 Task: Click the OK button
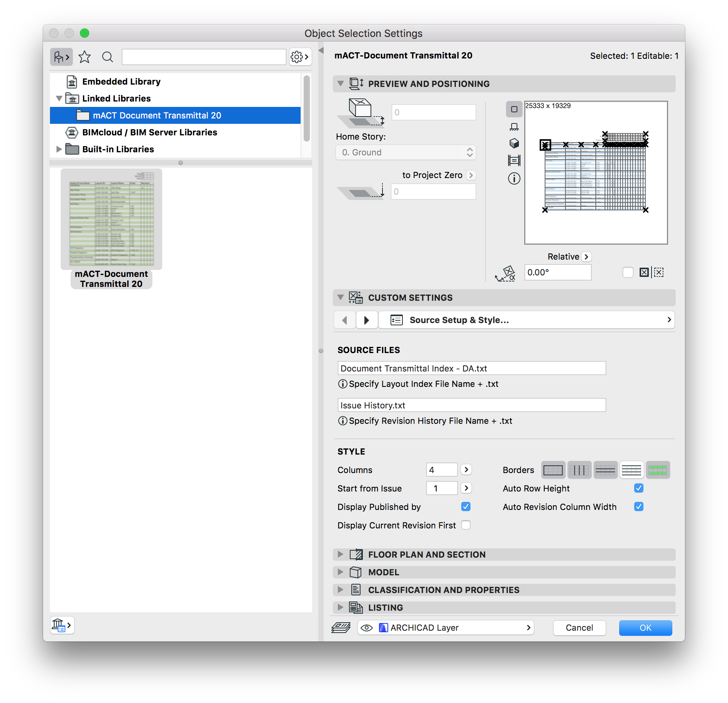click(645, 628)
